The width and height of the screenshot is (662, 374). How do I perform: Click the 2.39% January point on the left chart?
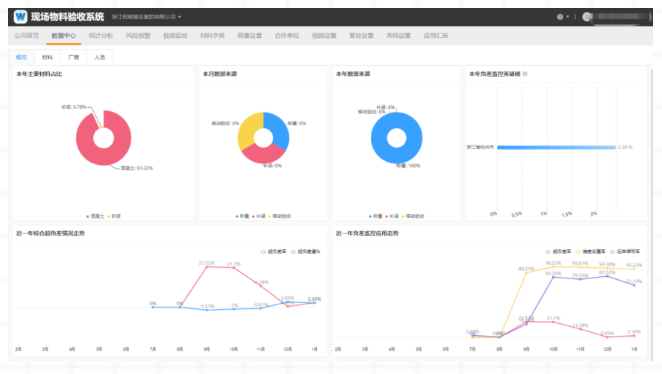click(x=315, y=303)
